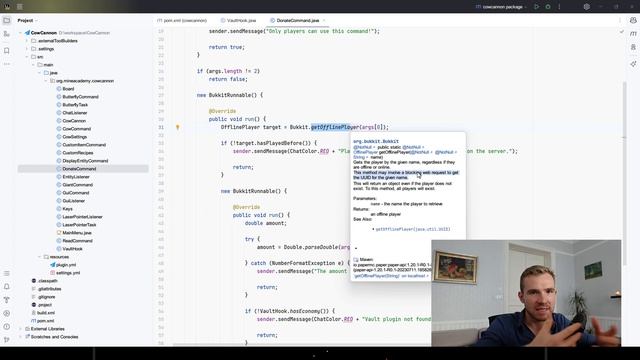Open GuiListener class in tree
The width and height of the screenshot is (640, 360).
pyautogui.click(x=73, y=201)
